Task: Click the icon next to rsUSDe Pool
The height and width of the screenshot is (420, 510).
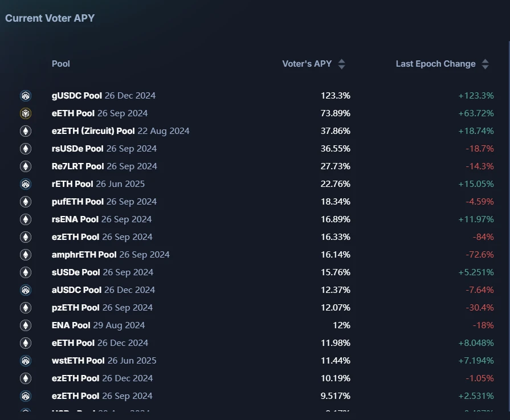Action: pos(26,149)
